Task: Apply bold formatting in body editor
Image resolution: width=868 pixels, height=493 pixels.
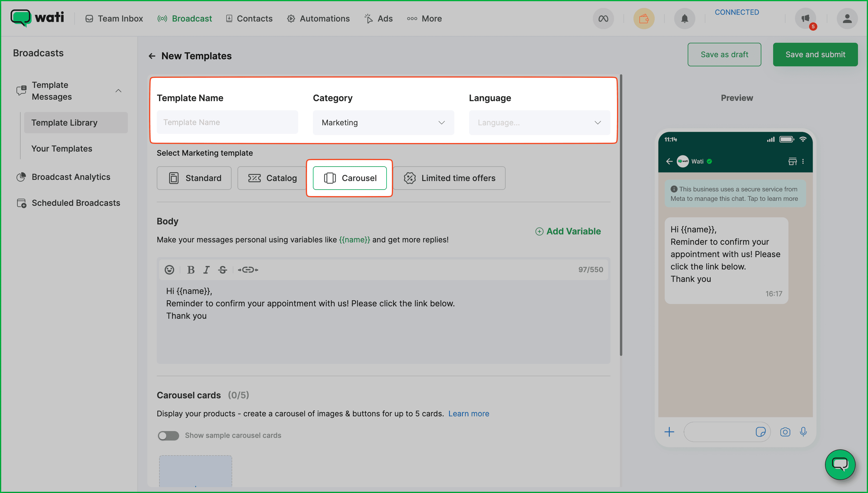Action: pos(191,269)
